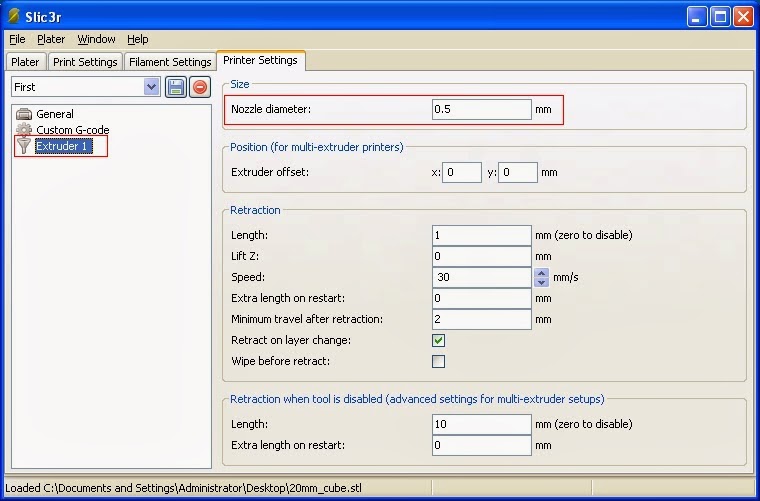The image size is (760, 501).
Task: Click the Lift Z input field
Action: pos(482,256)
